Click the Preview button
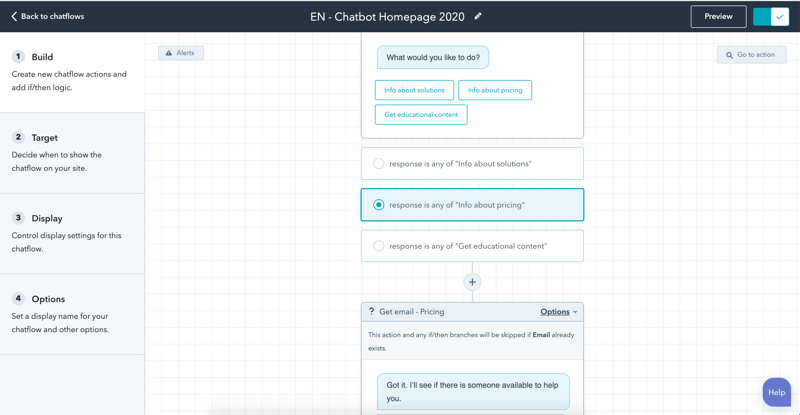The height and width of the screenshot is (415, 800). [x=718, y=16]
